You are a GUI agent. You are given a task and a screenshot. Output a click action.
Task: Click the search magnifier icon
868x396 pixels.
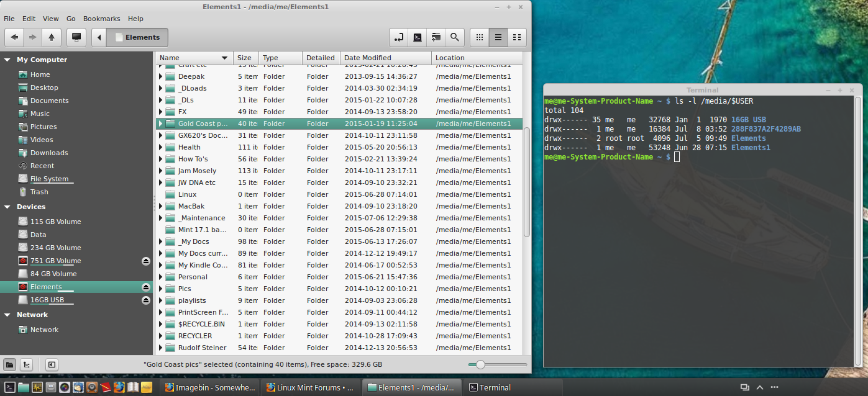click(455, 37)
